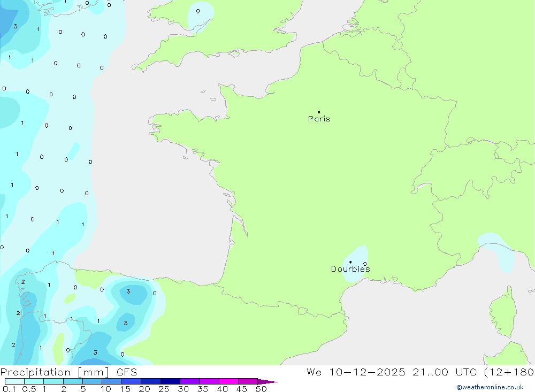The image size is (535, 392).
Task: Click the 0 value beside Dourbies
Action: coord(365,264)
